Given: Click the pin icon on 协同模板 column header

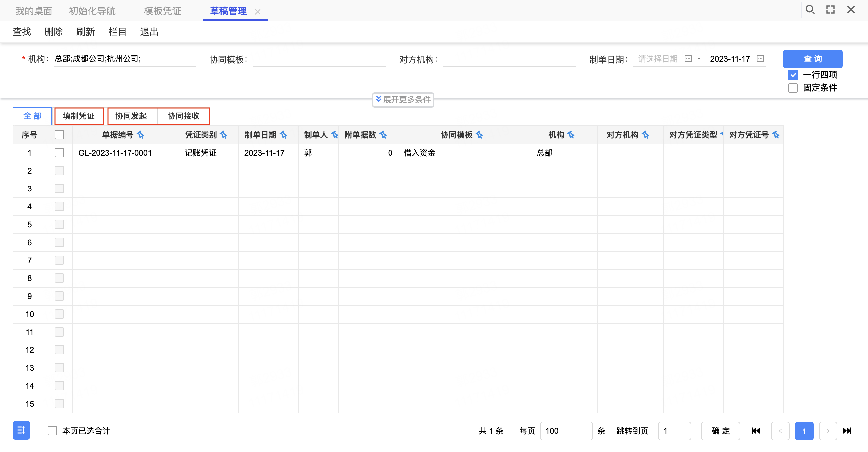Looking at the screenshot, I should pyautogui.click(x=479, y=135).
